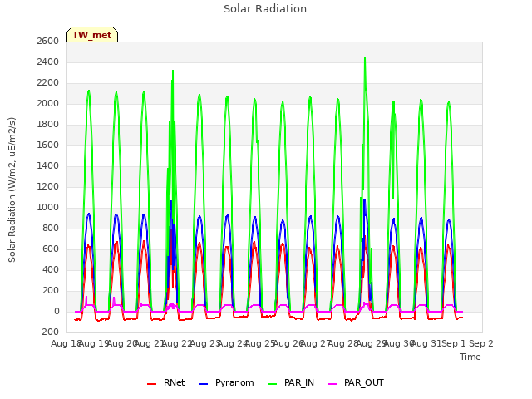The width and height of the screenshot is (532, 399).
Task: Click the -200 y-axis label
Action: (x=49, y=332)
